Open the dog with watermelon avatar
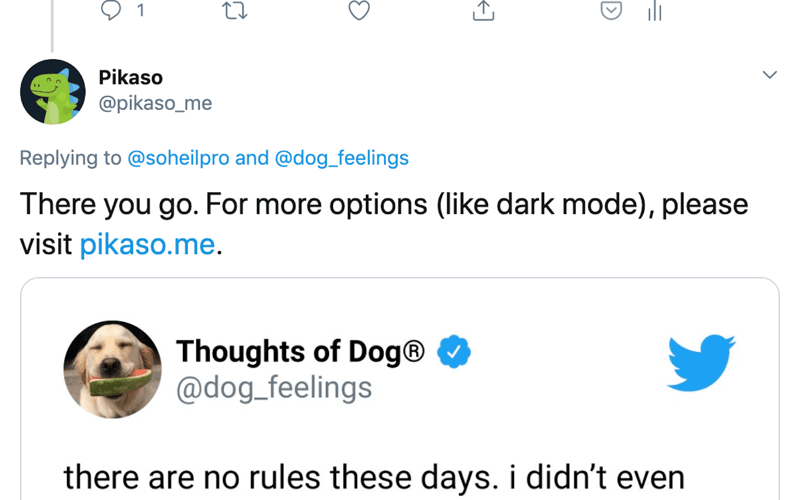The width and height of the screenshot is (800, 500). click(x=113, y=370)
